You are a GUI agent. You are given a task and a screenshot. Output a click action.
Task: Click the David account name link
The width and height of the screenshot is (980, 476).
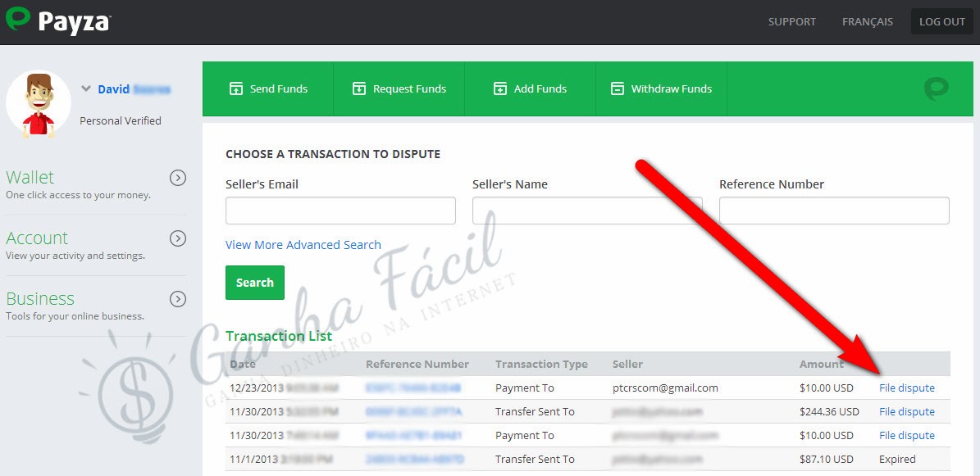134,89
